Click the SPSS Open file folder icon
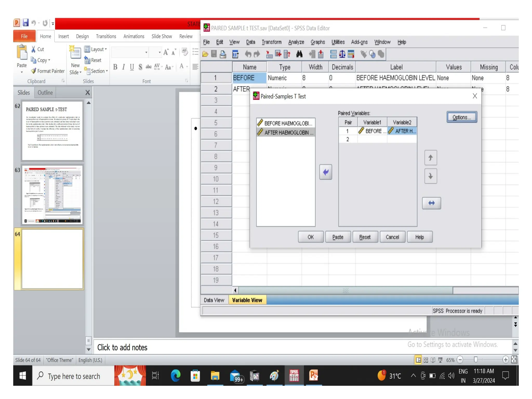The image size is (532, 399). click(x=205, y=54)
